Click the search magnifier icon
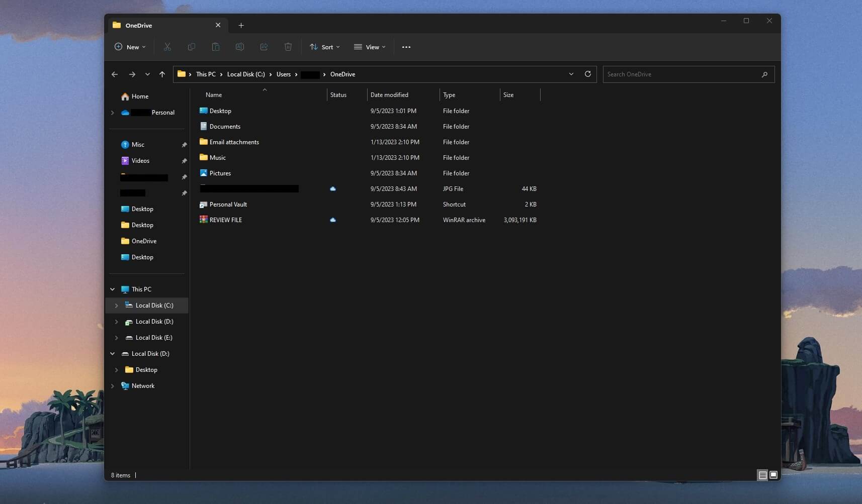The height and width of the screenshot is (504, 862). 764,74
